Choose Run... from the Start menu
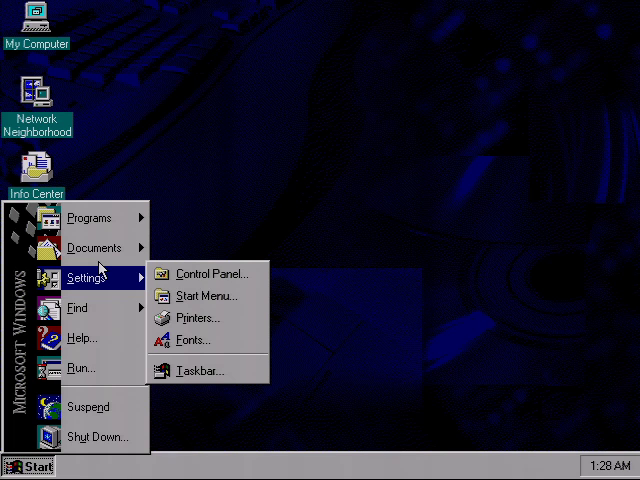The height and width of the screenshot is (480, 640). pyautogui.click(x=81, y=368)
